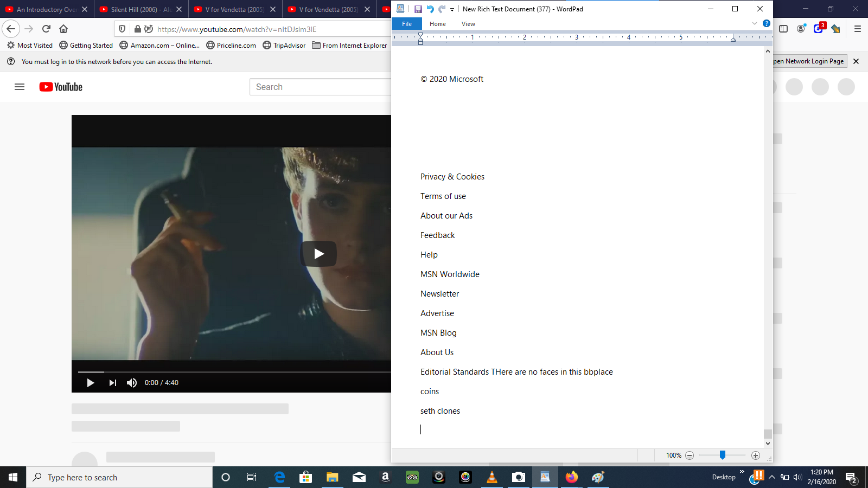Click the Firefox address bar URL
Image resolution: width=868 pixels, height=488 pixels.
tap(237, 29)
